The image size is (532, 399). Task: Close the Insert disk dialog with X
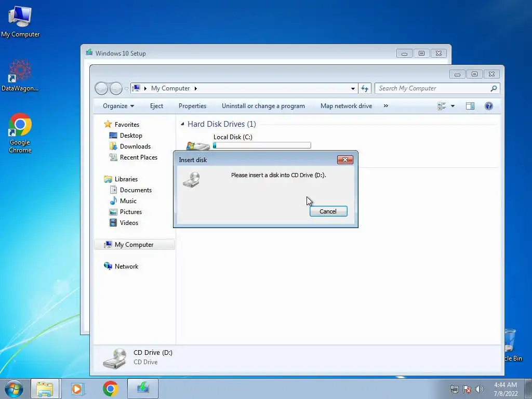345,160
